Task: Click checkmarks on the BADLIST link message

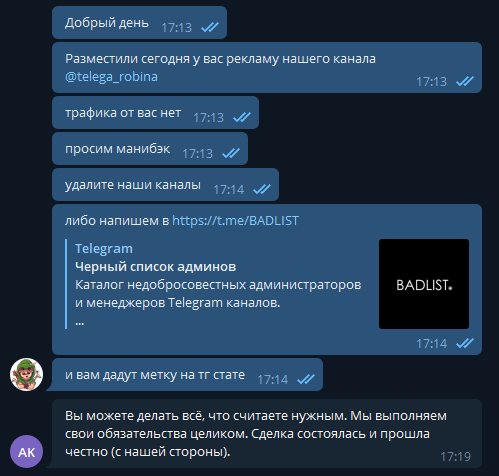Action: [465, 343]
